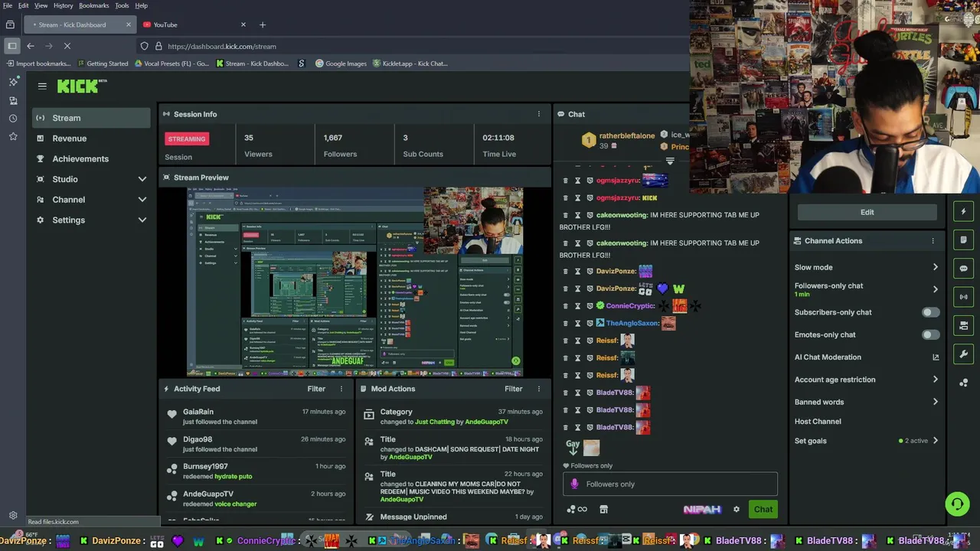980x551 pixels.
Task: Click Just Chatting category link
Action: click(x=435, y=422)
